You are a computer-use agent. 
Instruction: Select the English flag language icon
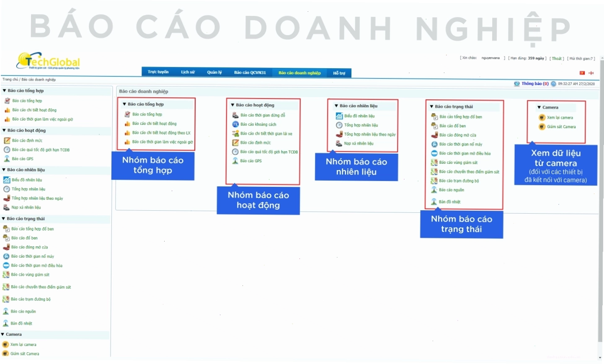[591, 73]
